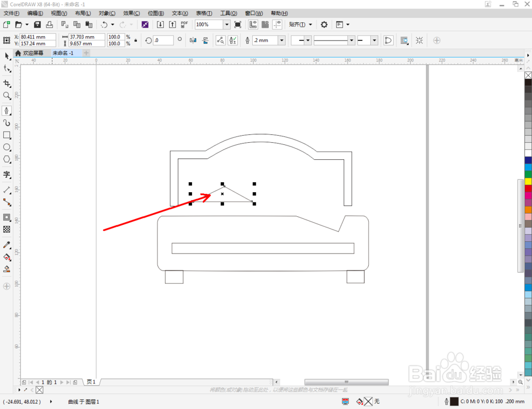Create a new document

point(6,24)
